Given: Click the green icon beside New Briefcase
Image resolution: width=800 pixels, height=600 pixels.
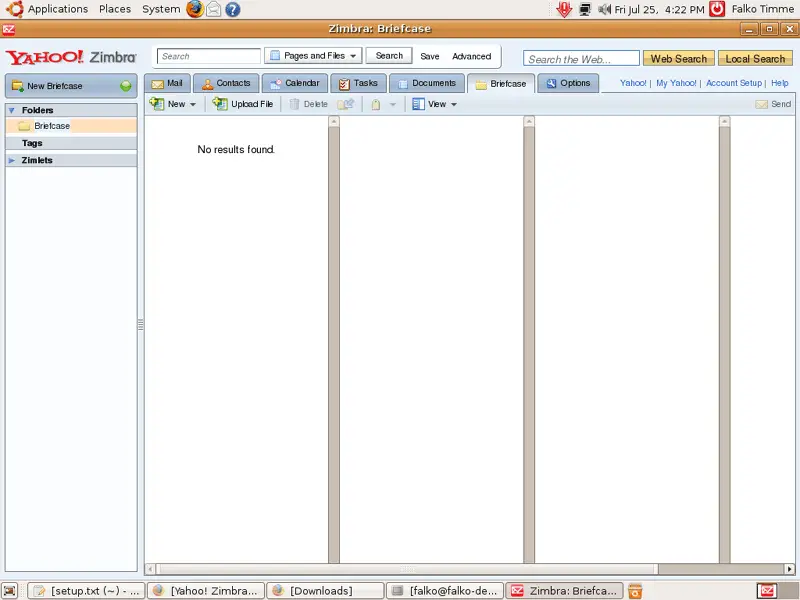Looking at the screenshot, I should [126, 86].
